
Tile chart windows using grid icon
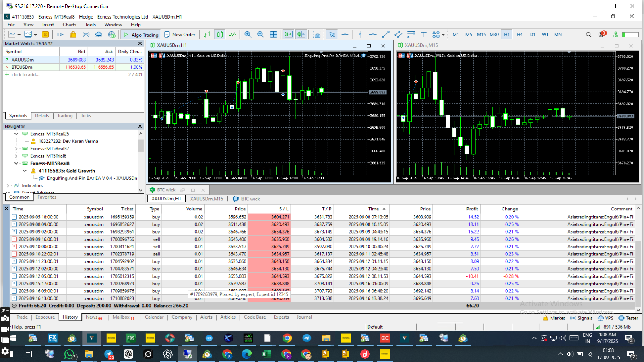pos(274,35)
